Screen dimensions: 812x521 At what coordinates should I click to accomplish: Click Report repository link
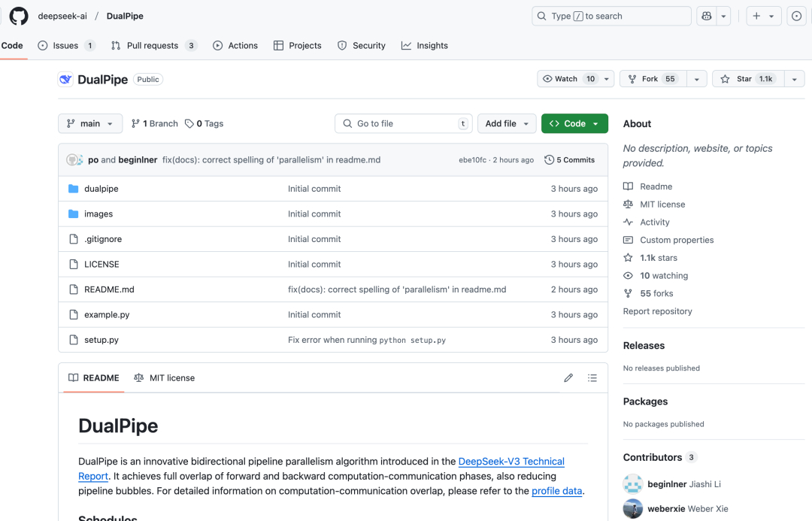[x=658, y=311]
